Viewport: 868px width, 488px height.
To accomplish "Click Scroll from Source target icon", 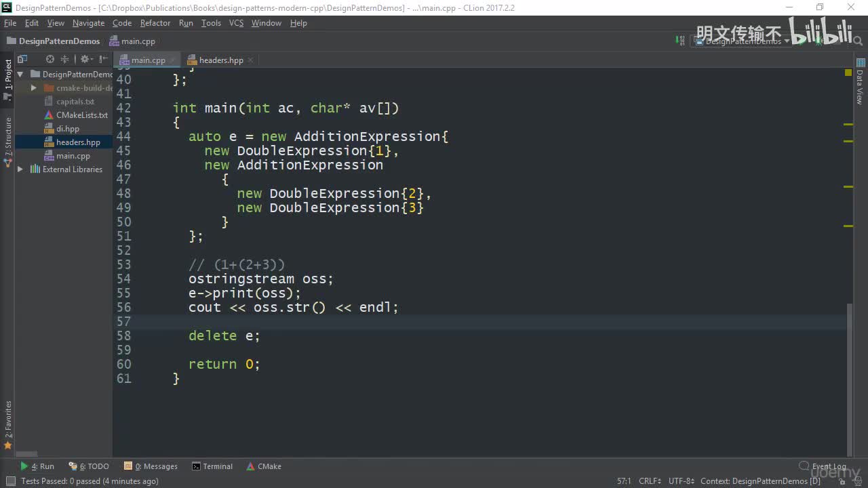I will (x=50, y=60).
